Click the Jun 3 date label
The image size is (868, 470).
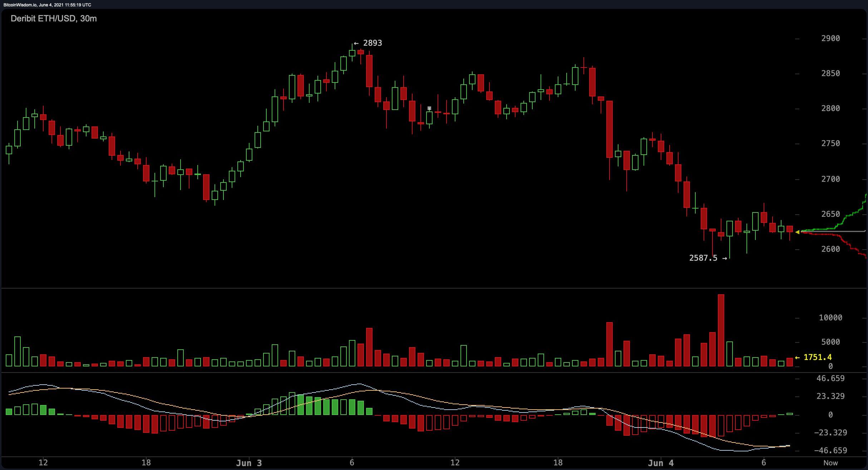(249, 463)
